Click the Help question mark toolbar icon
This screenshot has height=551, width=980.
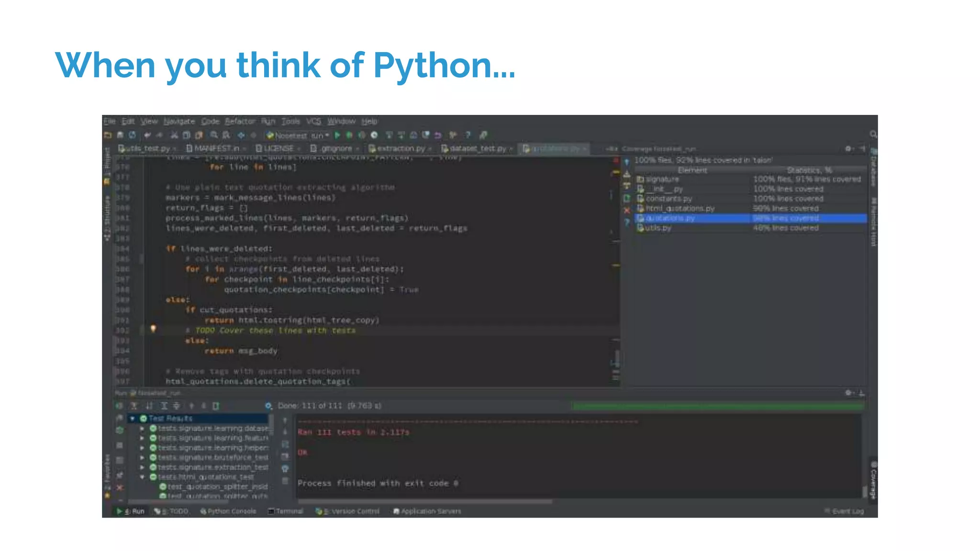point(468,135)
